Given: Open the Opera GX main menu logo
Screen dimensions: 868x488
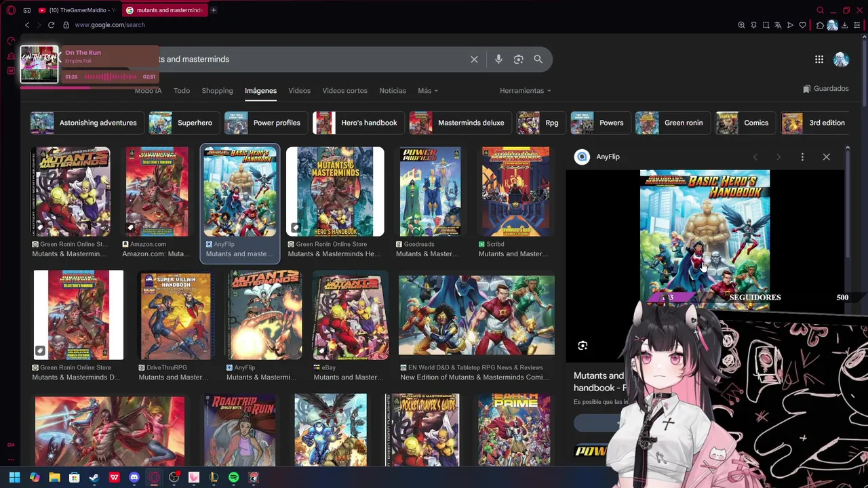Looking at the screenshot, I should pyautogui.click(x=11, y=10).
